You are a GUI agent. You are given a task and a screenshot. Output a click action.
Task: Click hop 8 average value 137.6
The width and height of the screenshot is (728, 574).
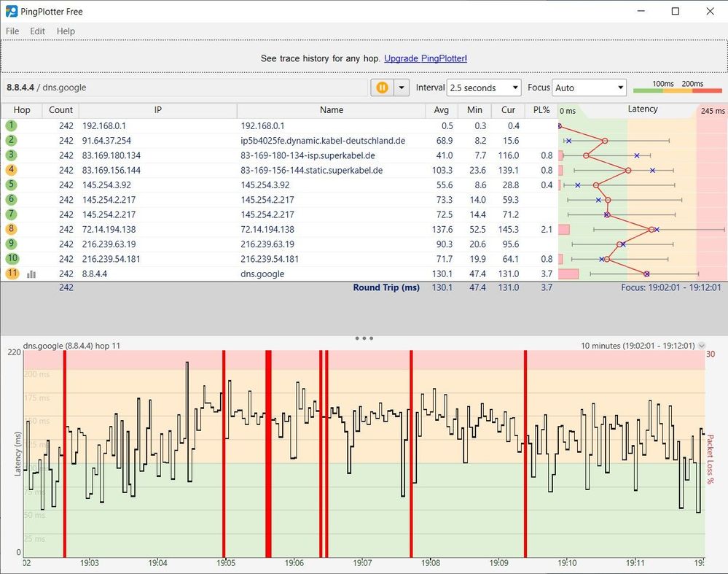coord(442,230)
